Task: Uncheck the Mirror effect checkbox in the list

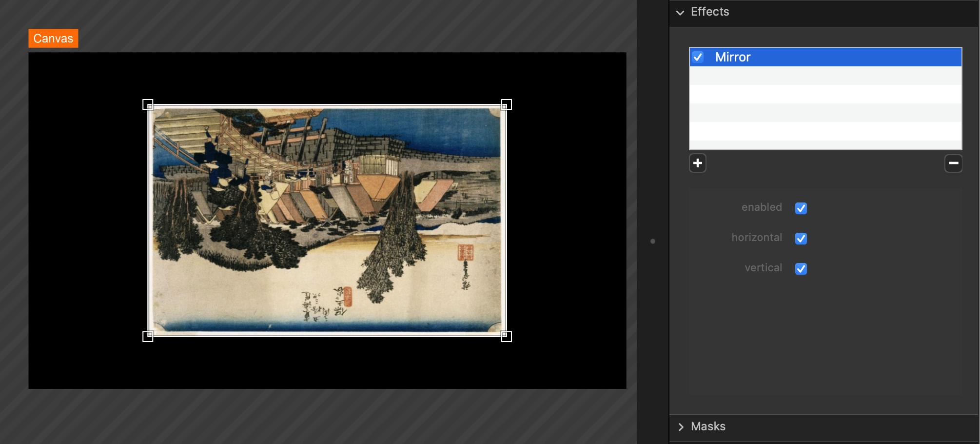Action: pyautogui.click(x=698, y=57)
